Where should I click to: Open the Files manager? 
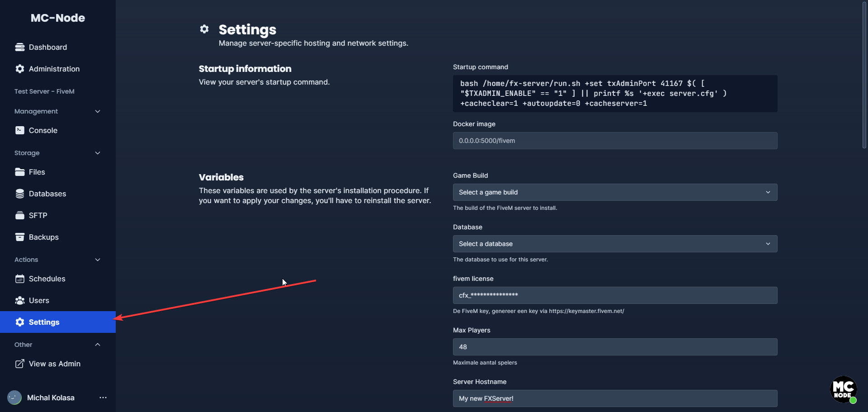tap(58, 172)
